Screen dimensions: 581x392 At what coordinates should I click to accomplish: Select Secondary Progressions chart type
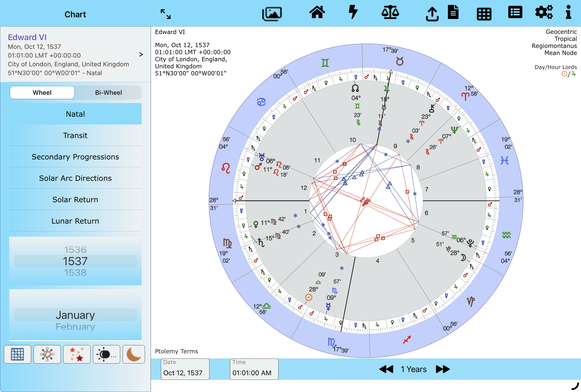(75, 157)
